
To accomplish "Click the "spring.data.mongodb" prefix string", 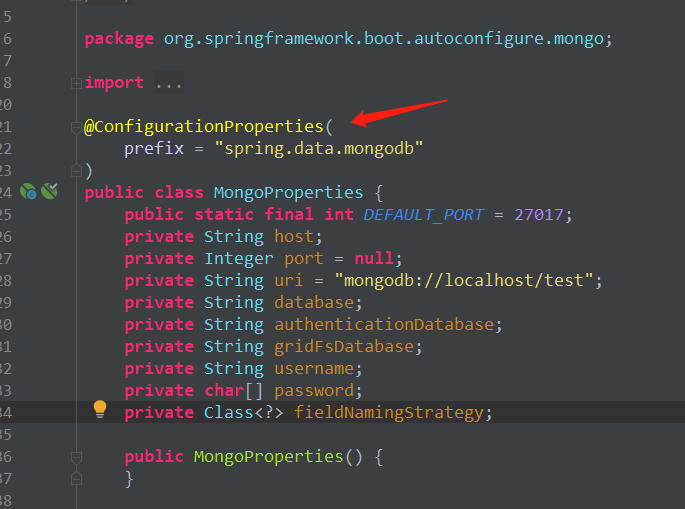I will [318, 149].
